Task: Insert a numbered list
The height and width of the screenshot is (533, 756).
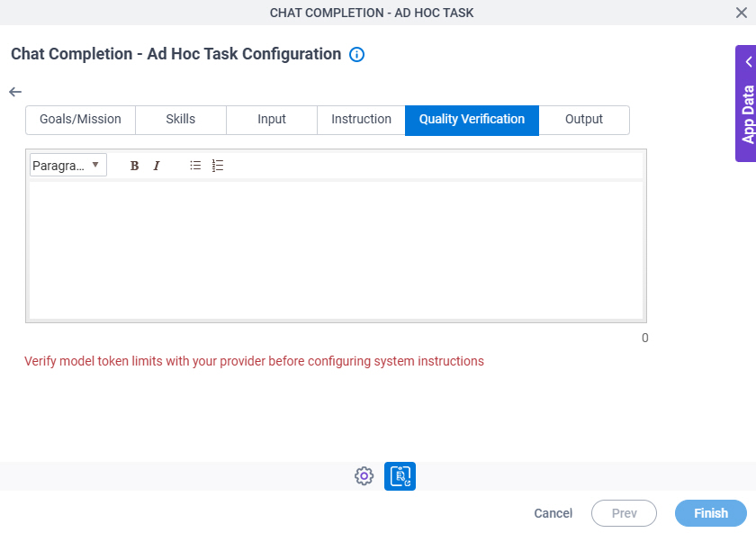Action: point(218,166)
